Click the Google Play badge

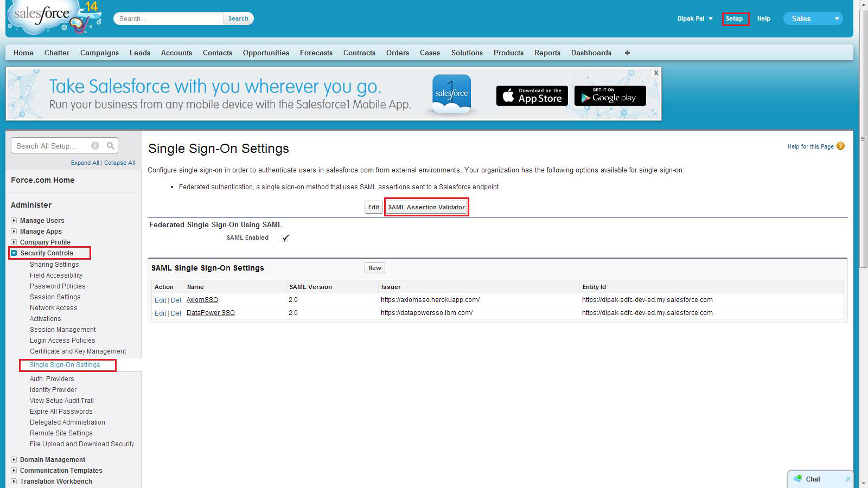pyautogui.click(x=610, y=95)
